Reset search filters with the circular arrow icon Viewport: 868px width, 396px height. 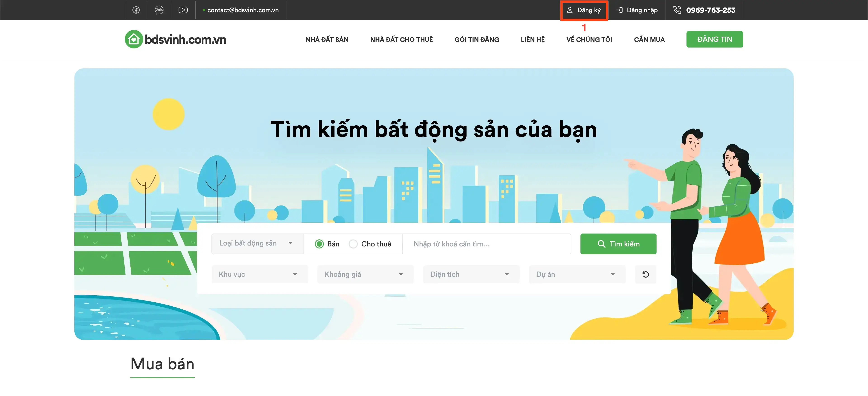[x=645, y=274]
